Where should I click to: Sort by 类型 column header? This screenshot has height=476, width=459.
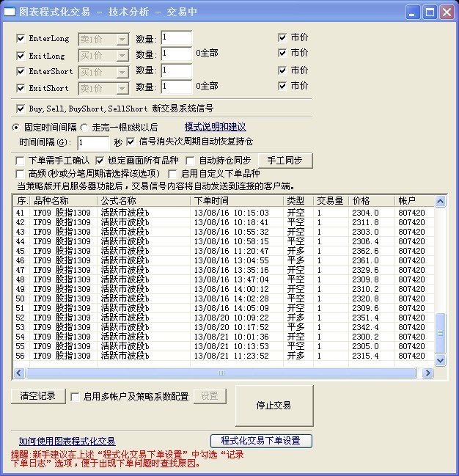point(298,201)
